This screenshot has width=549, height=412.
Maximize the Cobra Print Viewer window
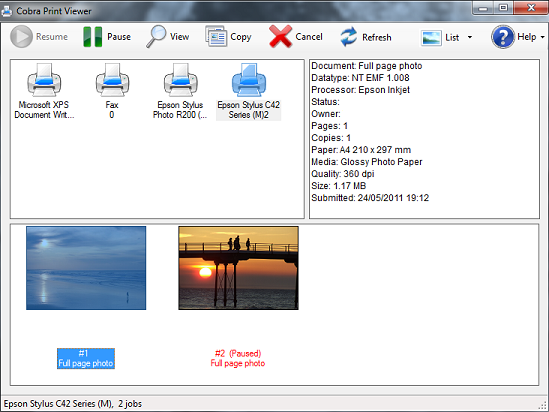coord(503,8)
